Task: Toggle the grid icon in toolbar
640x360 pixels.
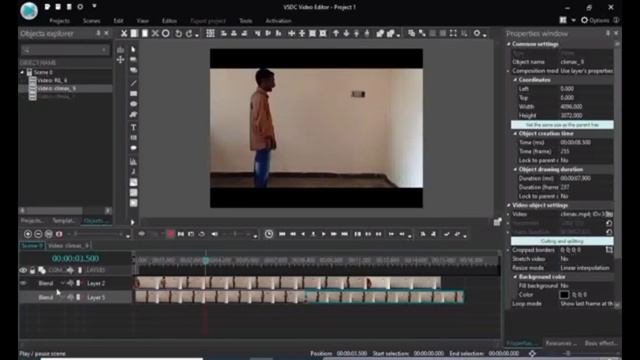Action: (x=210, y=33)
